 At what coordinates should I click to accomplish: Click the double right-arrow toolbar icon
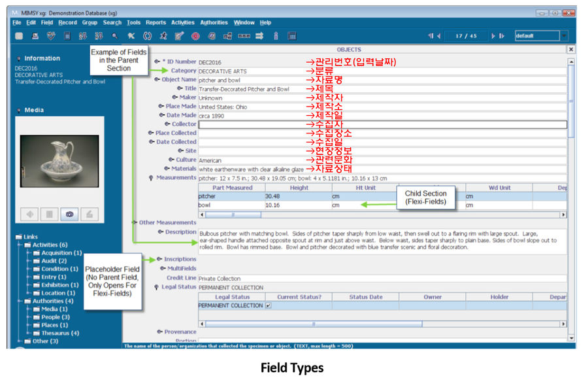click(259, 36)
